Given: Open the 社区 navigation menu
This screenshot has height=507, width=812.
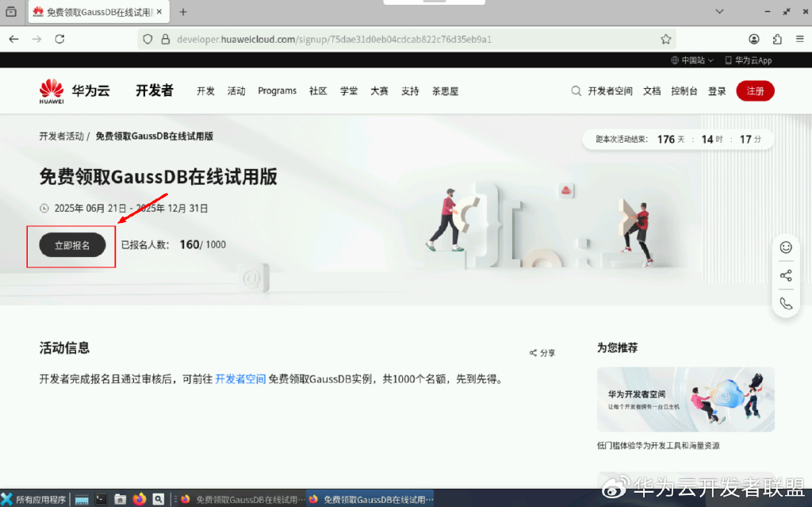Looking at the screenshot, I should point(318,91).
